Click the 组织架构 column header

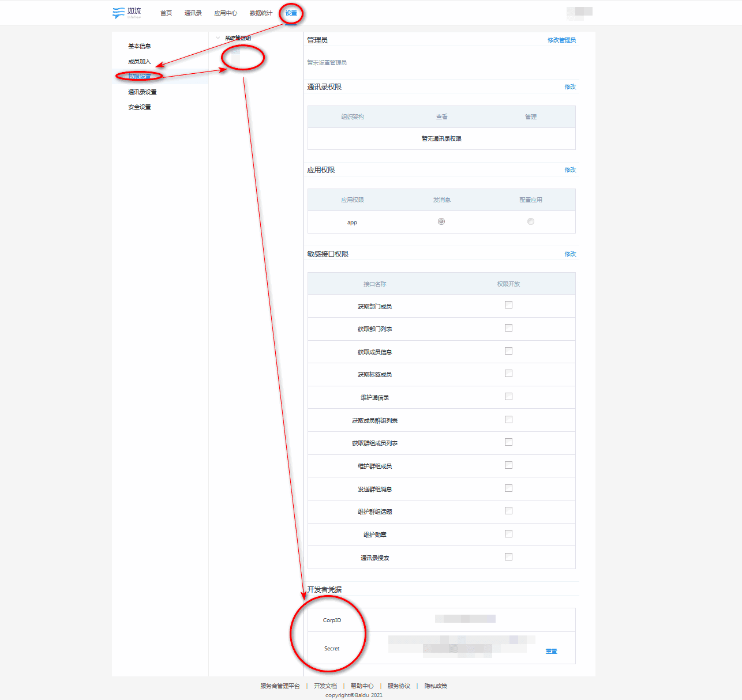click(x=353, y=117)
